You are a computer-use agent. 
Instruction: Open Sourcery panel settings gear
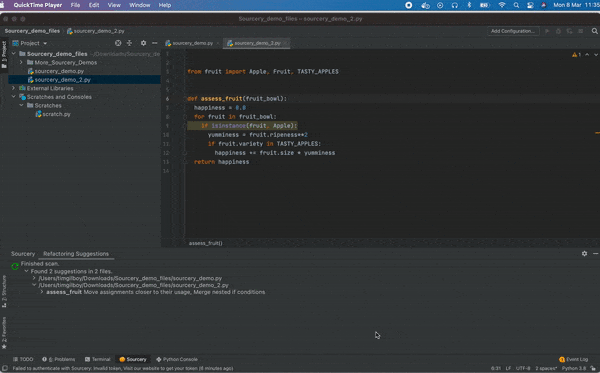click(584, 253)
